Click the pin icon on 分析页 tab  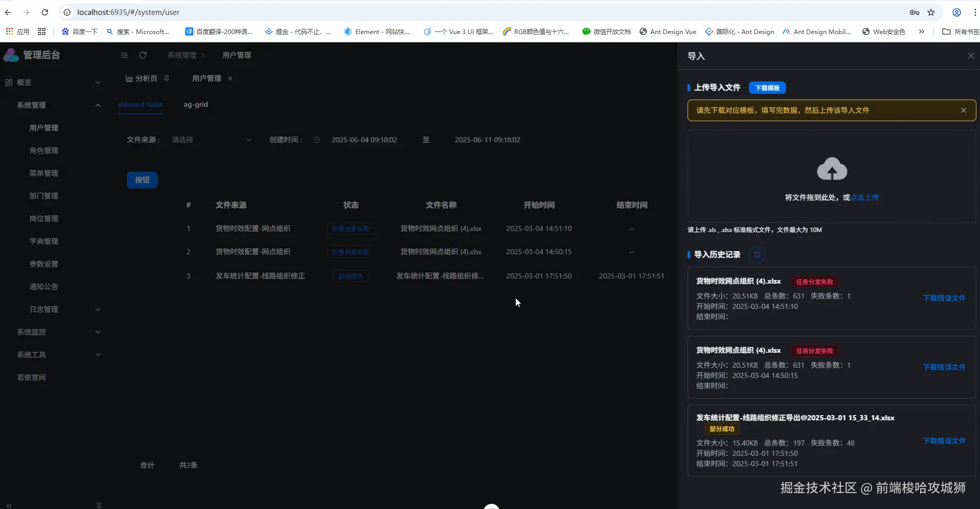[167, 78]
